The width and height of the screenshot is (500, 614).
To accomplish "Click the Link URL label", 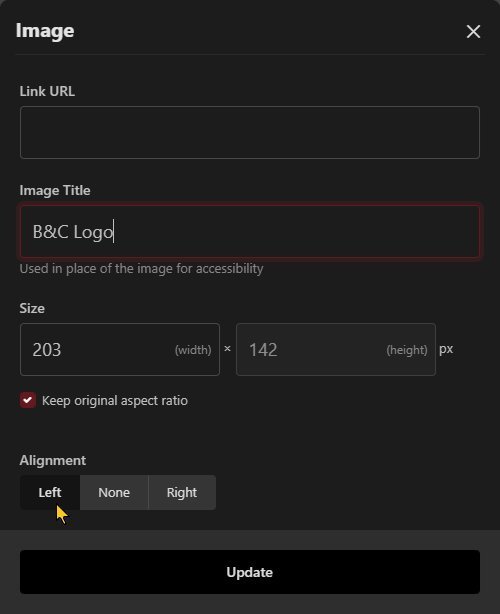I will pos(47,91).
